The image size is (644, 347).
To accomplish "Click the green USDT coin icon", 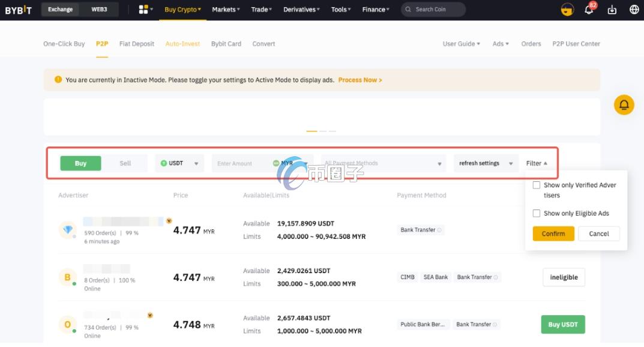I will 163,163.
